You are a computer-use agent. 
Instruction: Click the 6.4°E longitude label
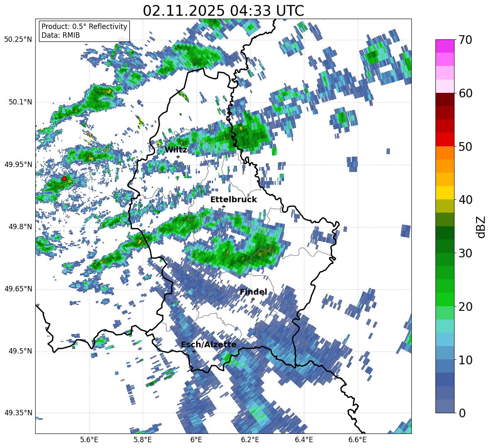tap(304, 440)
